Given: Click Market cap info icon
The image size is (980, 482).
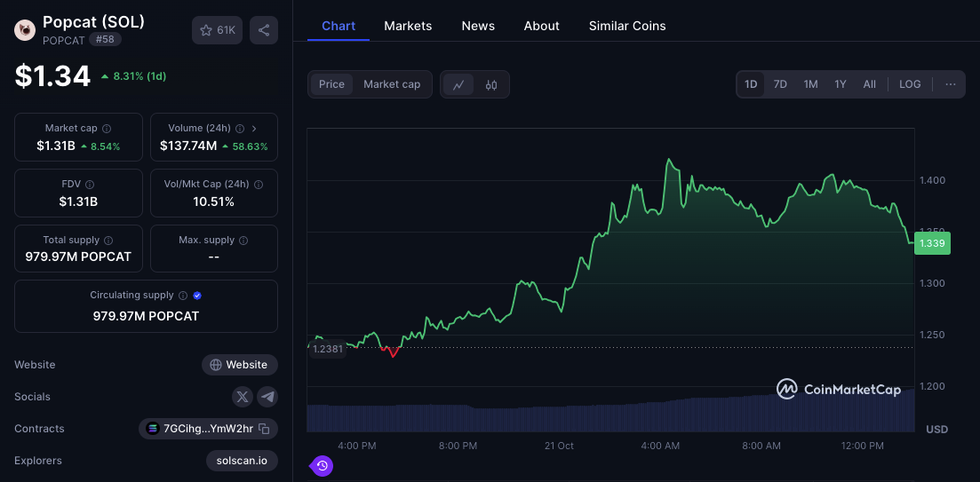Looking at the screenshot, I should (x=107, y=128).
